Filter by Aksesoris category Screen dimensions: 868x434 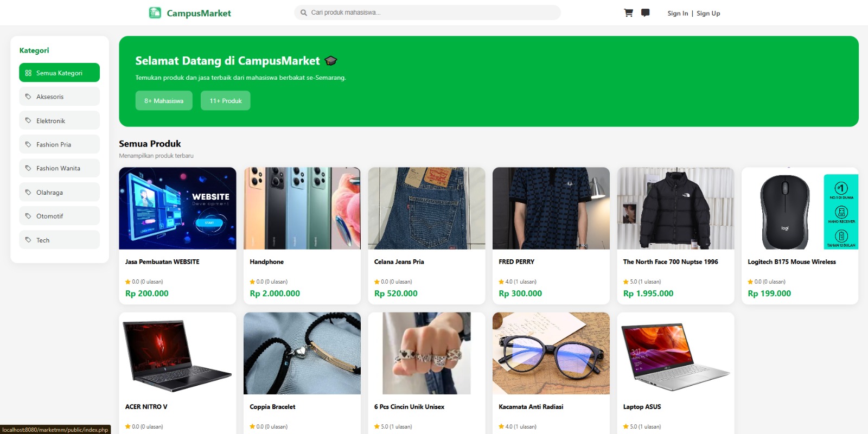pos(60,97)
